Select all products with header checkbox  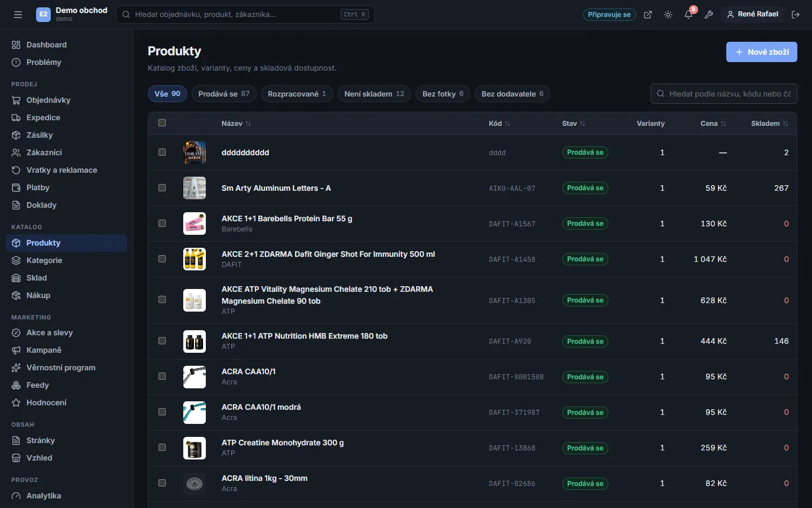(162, 123)
